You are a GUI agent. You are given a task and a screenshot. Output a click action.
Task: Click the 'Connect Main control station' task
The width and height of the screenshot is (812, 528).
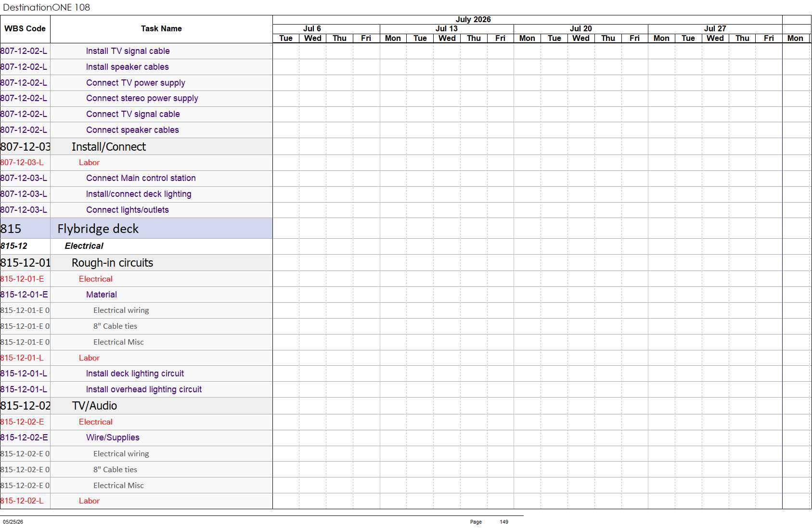tap(141, 178)
